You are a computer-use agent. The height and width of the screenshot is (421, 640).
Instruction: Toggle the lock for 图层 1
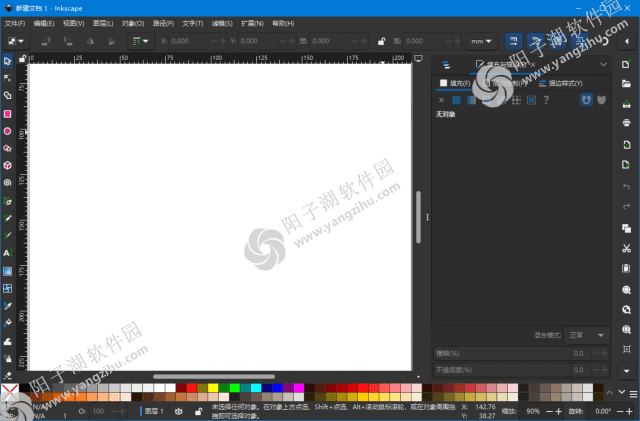(198, 412)
